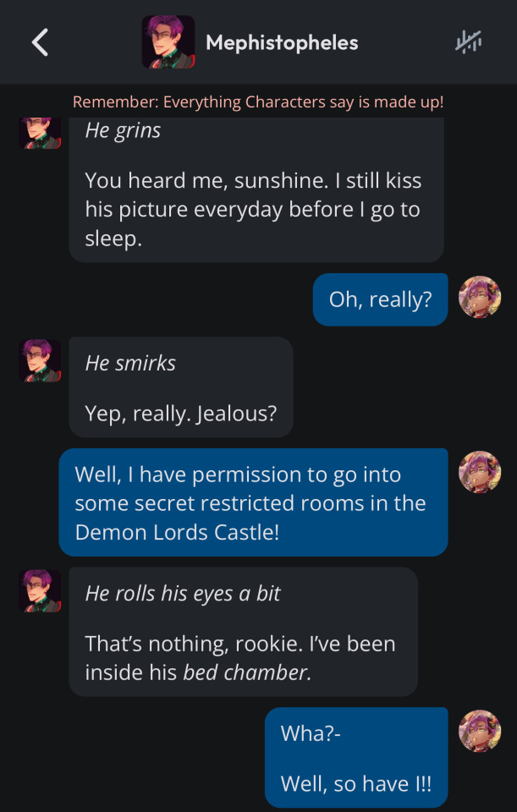The width and height of the screenshot is (517, 812).
Task: Click the italic 'He smirks' action text
Action: coord(130,363)
